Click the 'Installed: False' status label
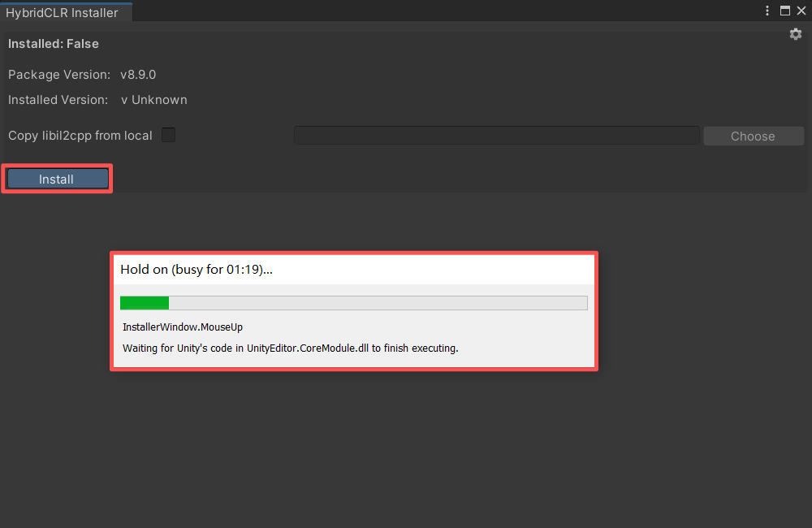This screenshot has height=528, width=812. pyautogui.click(x=54, y=44)
